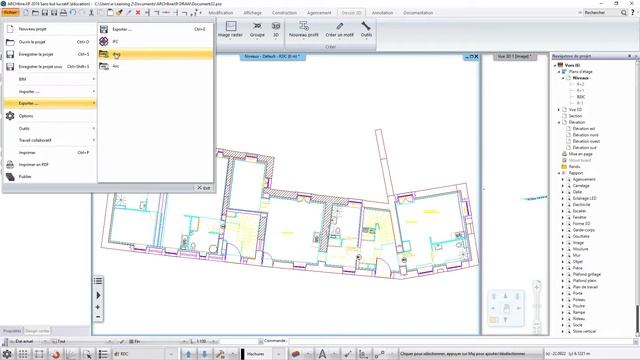Click the Exit button in file menu
Image resolution: width=640 pixels, height=360 pixels.
(x=203, y=188)
